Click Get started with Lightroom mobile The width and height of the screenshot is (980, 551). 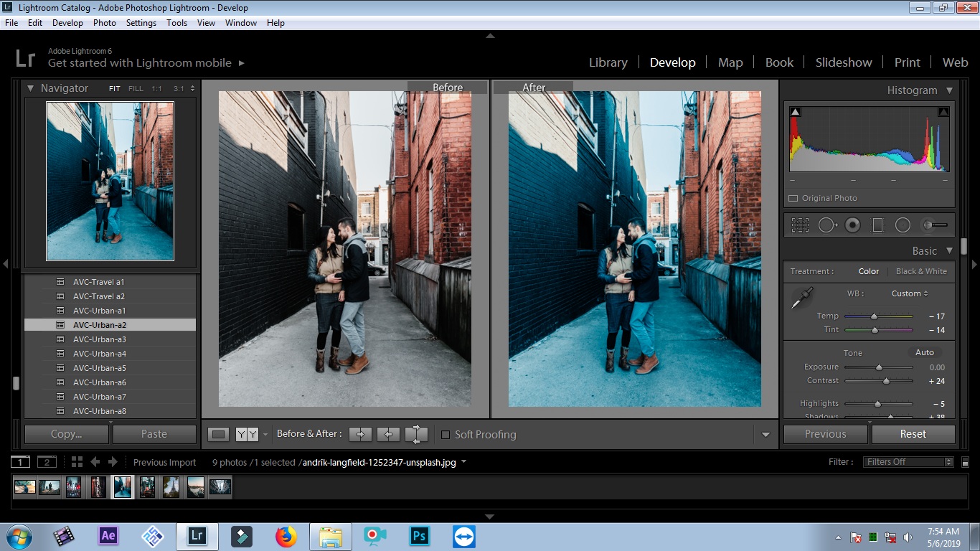pyautogui.click(x=140, y=63)
